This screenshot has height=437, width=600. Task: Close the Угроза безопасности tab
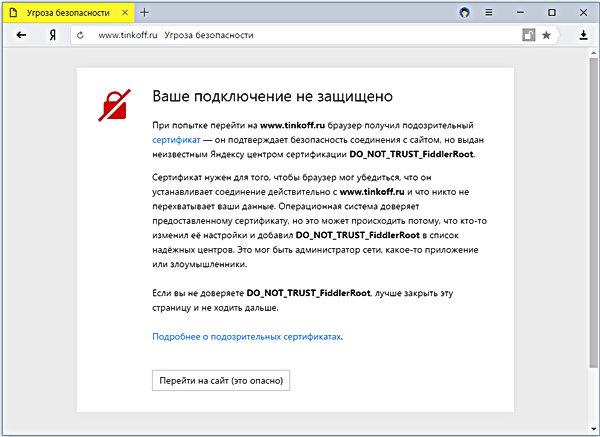125,13
